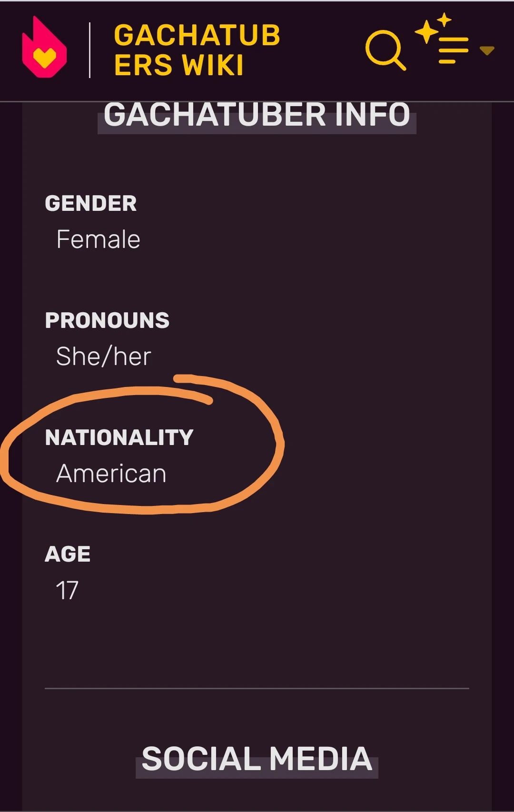
Task: Expand the chevron next to the sparkle icon
Action: tap(487, 51)
